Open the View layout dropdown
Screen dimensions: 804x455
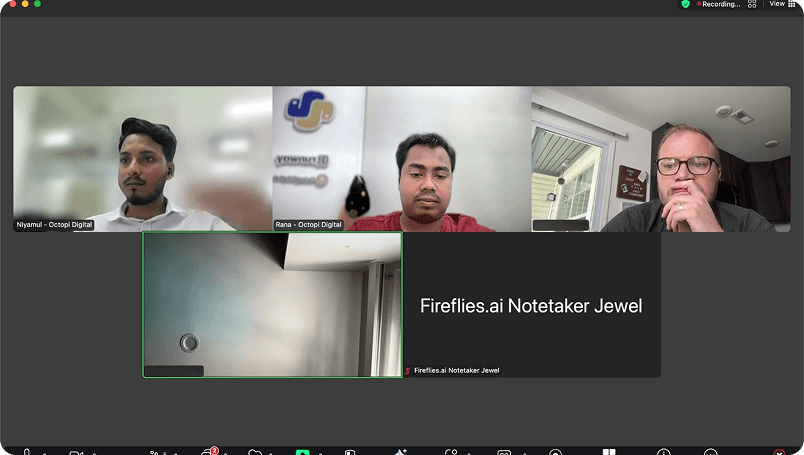click(776, 4)
